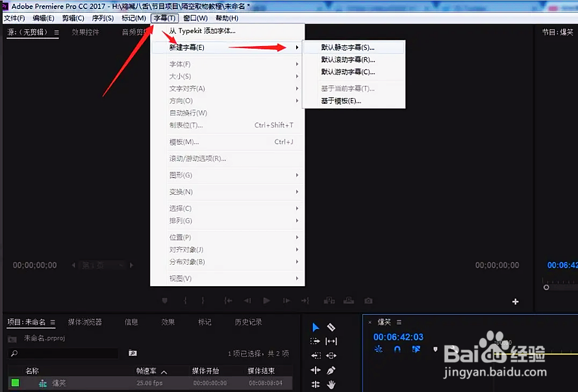Open the 爆笑 timeline panel menu
The height and width of the screenshot is (392, 578).
(x=399, y=322)
